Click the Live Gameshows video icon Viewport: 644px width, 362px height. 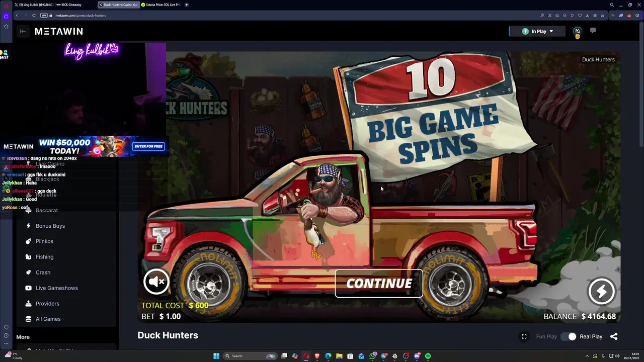pos(28,288)
